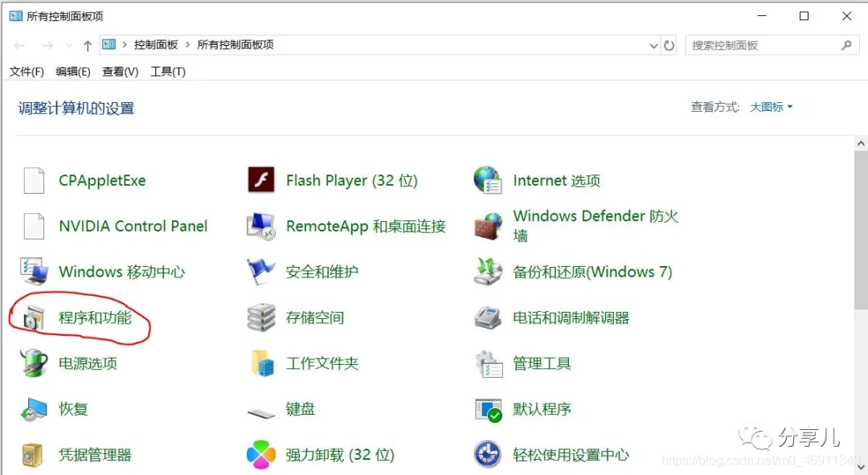Open the 键盘 text link
The height and width of the screenshot is (475, 868).
pos(301,409)
